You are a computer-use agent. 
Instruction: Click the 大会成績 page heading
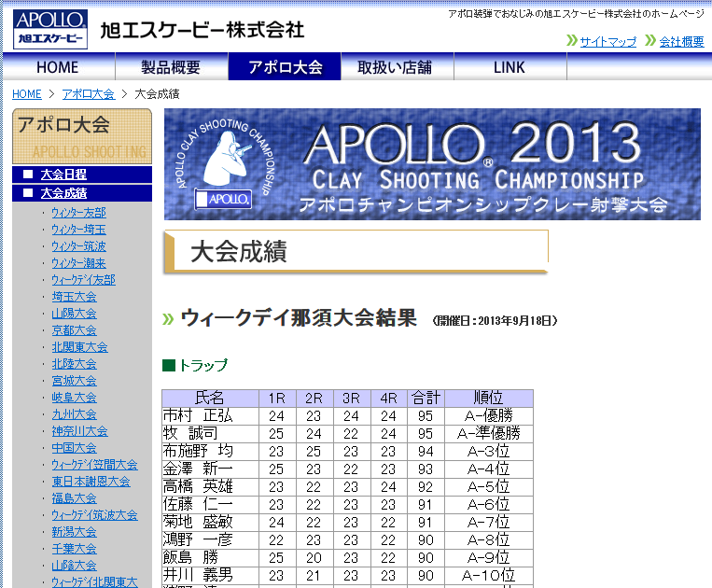pyautogui.click(x=238, y=251)
